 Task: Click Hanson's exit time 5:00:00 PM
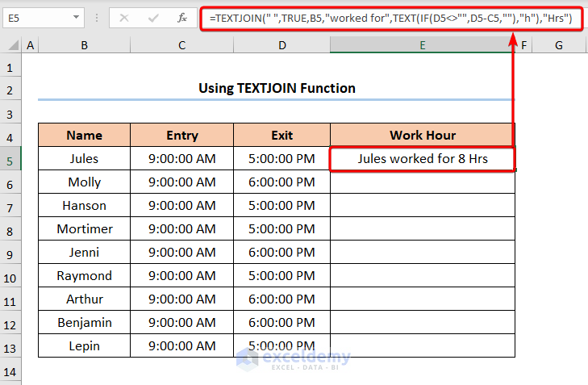pos(282,205)
